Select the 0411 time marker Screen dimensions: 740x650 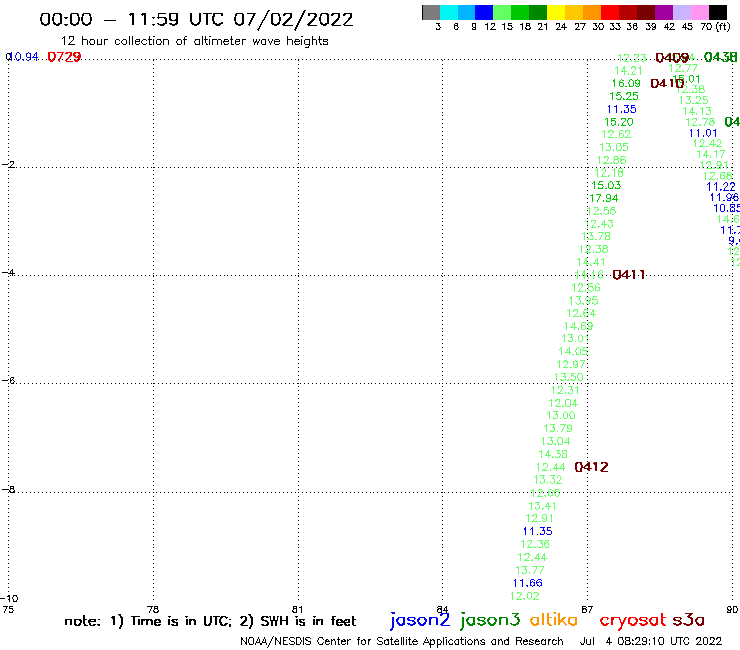pos(629,275)
